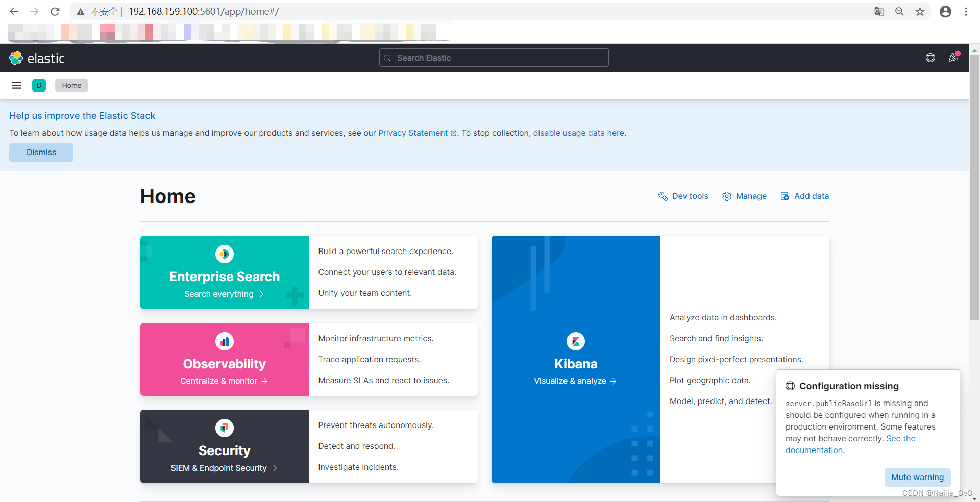Click the Manage gear icon
This screenshot has height=502, width=980.
pos(727,196)
